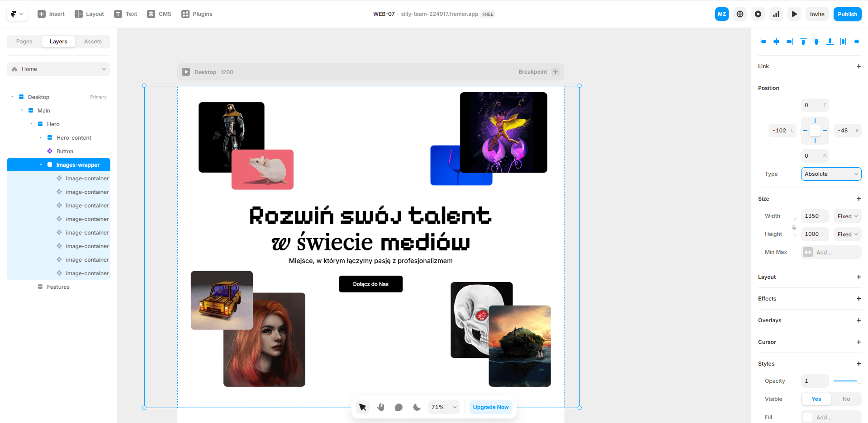
Task: Select the Button layer
Action: click(58, 151)
